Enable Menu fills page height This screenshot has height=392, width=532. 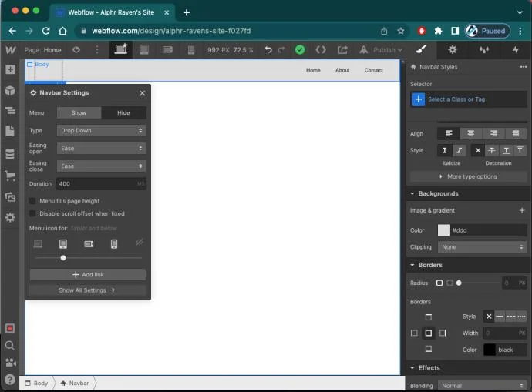pos(32,201)
